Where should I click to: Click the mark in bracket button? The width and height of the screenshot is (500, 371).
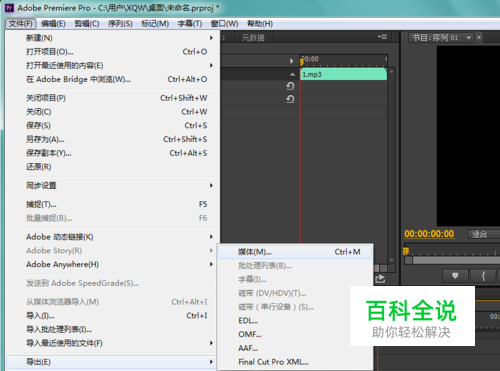coord(483,276)
